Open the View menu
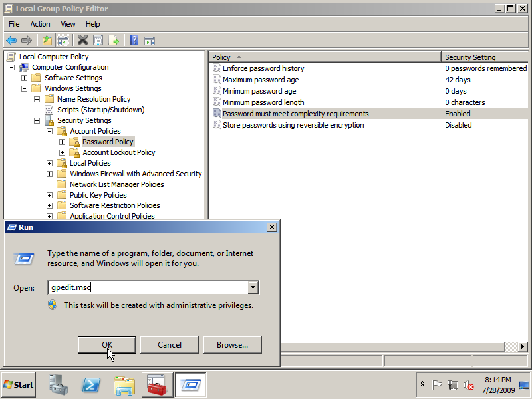This screenshot has height=399, width=532. click(x=68, y=24)
